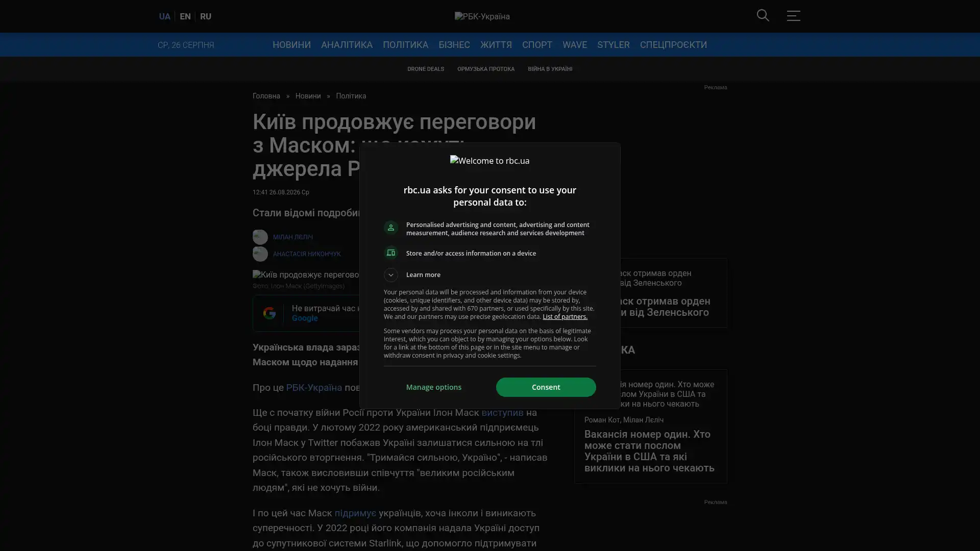Click the article's lead image

click(x=306, y=275)
